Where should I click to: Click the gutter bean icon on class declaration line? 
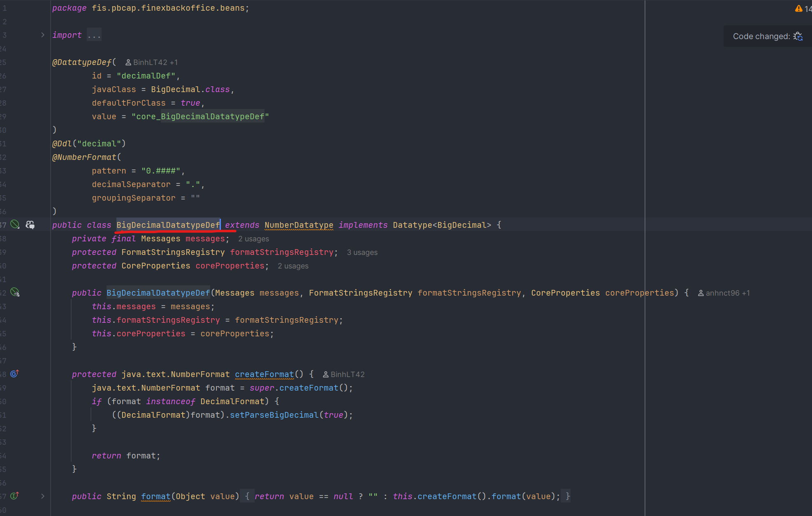tap(15, 224)
